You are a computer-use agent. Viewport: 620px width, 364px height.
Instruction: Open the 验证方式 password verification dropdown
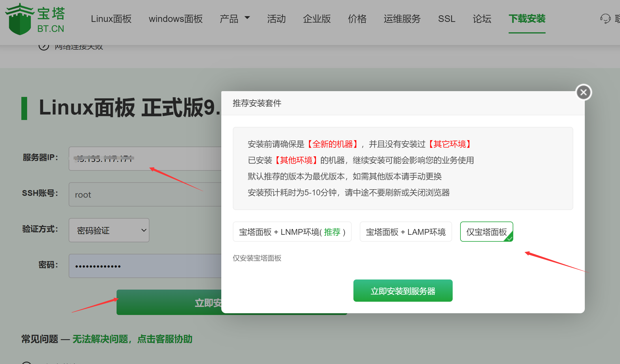pos(109,230)
